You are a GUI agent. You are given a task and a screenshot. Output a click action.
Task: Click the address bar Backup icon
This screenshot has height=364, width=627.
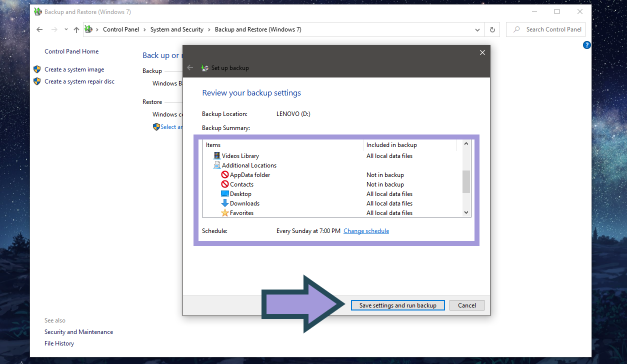point(88,29)
